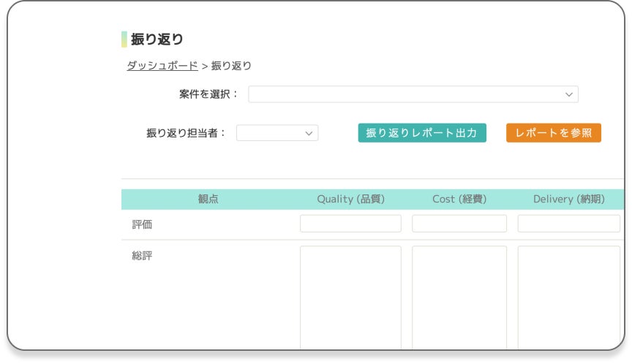Image resolution: width=632 pixels, height=364 pixels.
Task: Click the Delivery (納期) column header
Action: click(x=568, y=200)
